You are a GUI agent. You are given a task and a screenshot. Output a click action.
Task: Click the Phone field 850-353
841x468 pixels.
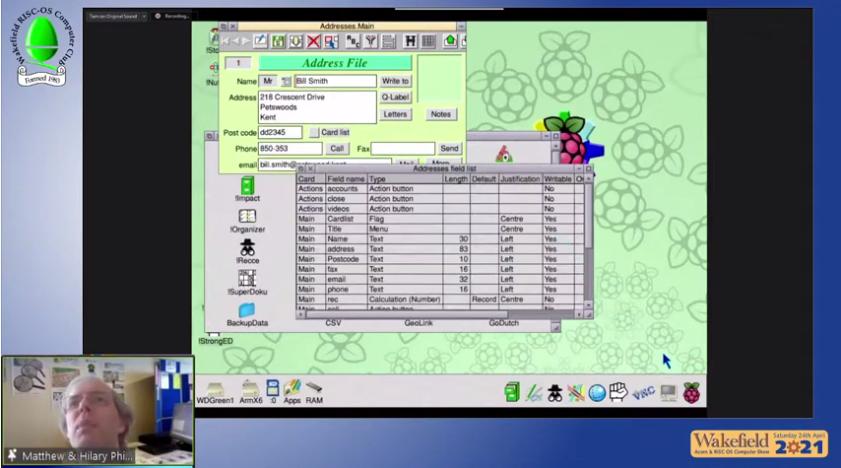(x=290, y=148)
